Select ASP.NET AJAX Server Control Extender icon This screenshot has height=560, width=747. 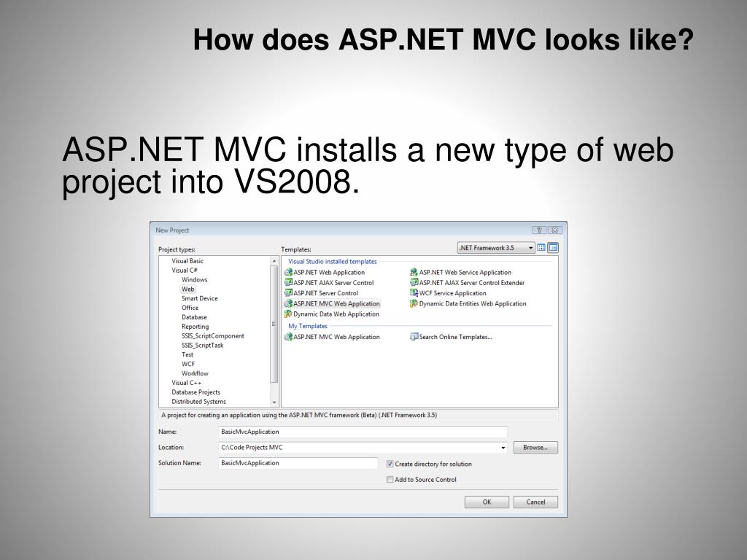(414, 283)
